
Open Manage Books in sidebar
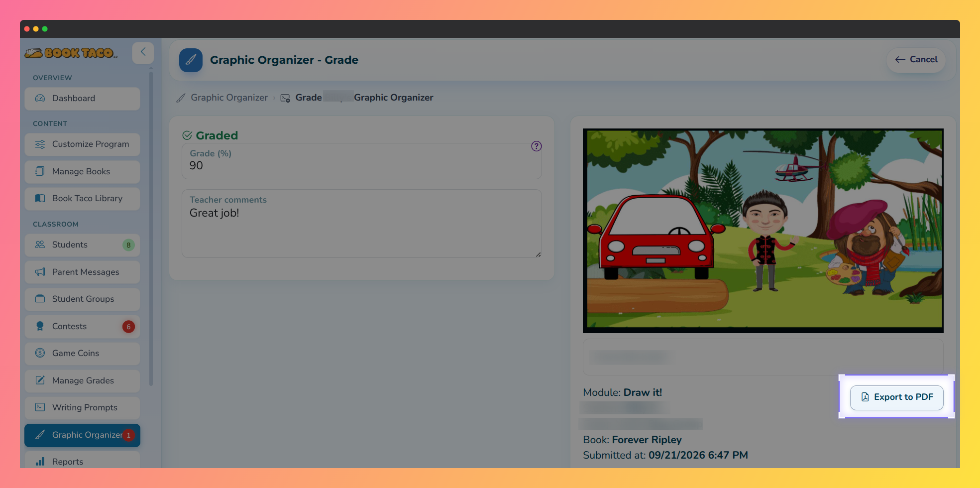[82, 172]
